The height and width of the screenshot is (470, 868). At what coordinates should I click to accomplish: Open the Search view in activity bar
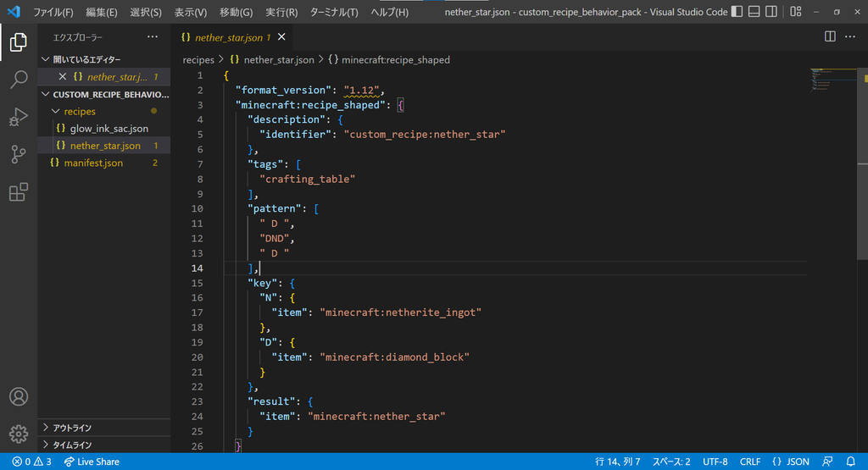(x=19, y=80)
